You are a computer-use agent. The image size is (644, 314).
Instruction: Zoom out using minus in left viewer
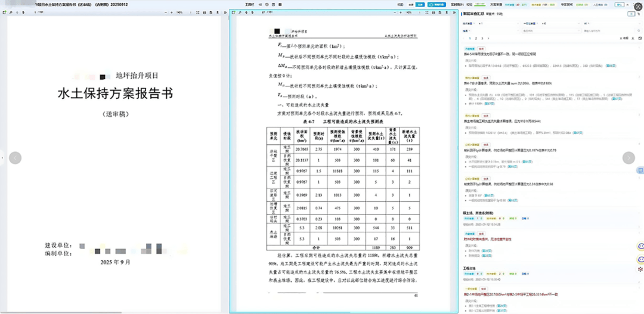coord(165,12)
